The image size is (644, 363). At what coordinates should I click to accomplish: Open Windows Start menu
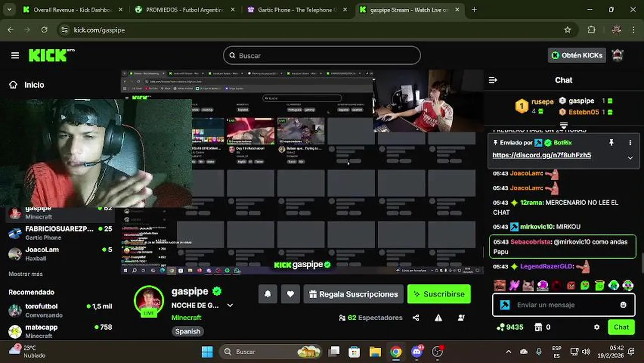click(207, 351)
